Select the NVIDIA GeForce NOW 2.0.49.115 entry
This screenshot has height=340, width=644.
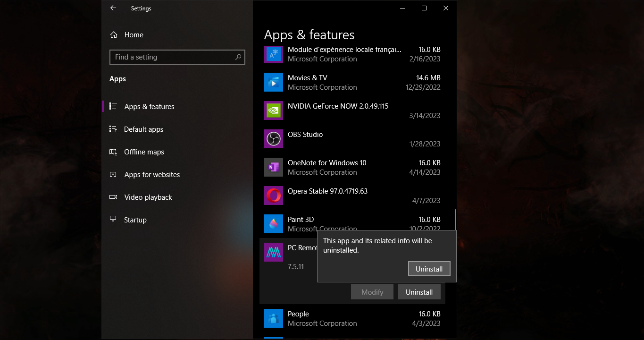coord(352,110)
